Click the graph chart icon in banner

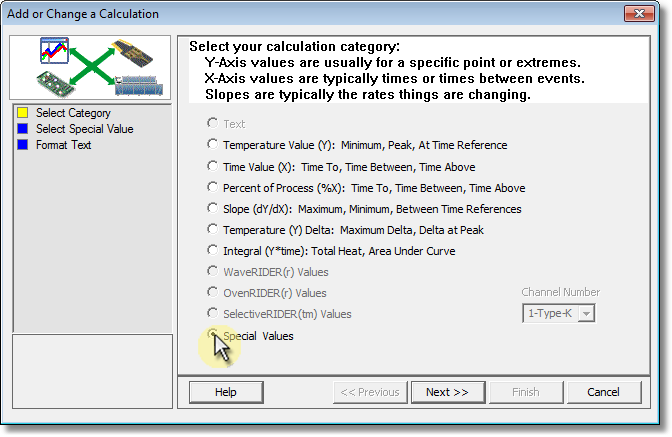54,50
